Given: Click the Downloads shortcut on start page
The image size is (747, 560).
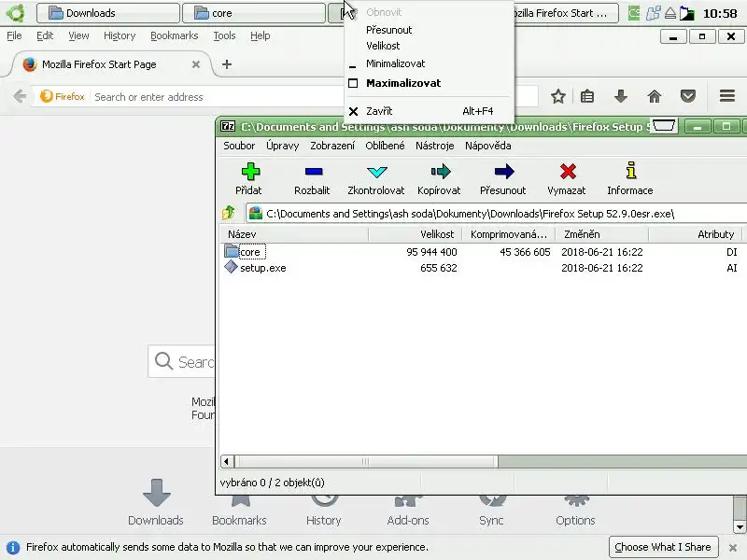Looking at the screenshot, I should tap(156, 502).
